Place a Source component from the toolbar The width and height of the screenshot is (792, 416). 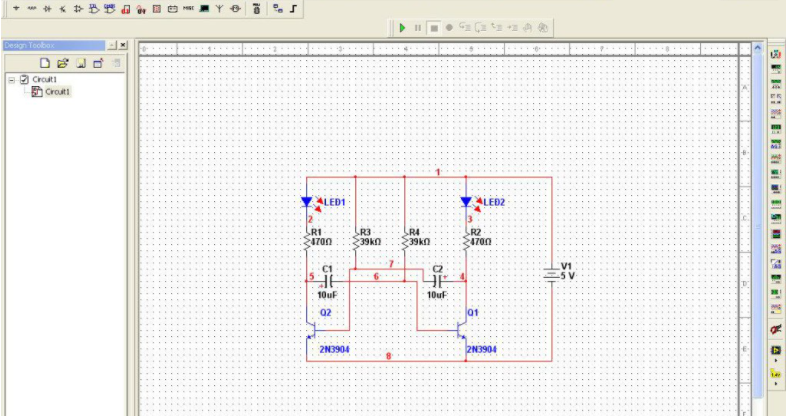[x=16, y=9]
